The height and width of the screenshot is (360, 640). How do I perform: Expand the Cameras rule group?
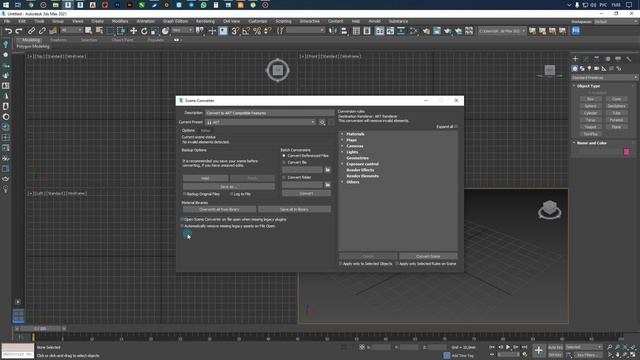342,146
